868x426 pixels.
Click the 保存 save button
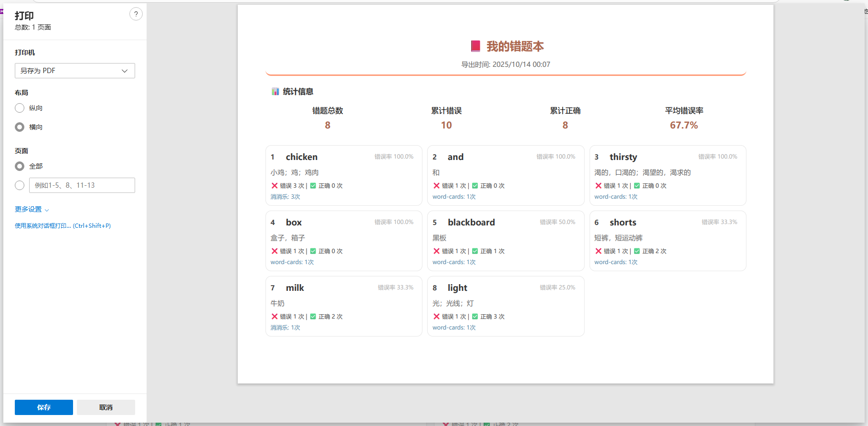(x=44, y=407)
